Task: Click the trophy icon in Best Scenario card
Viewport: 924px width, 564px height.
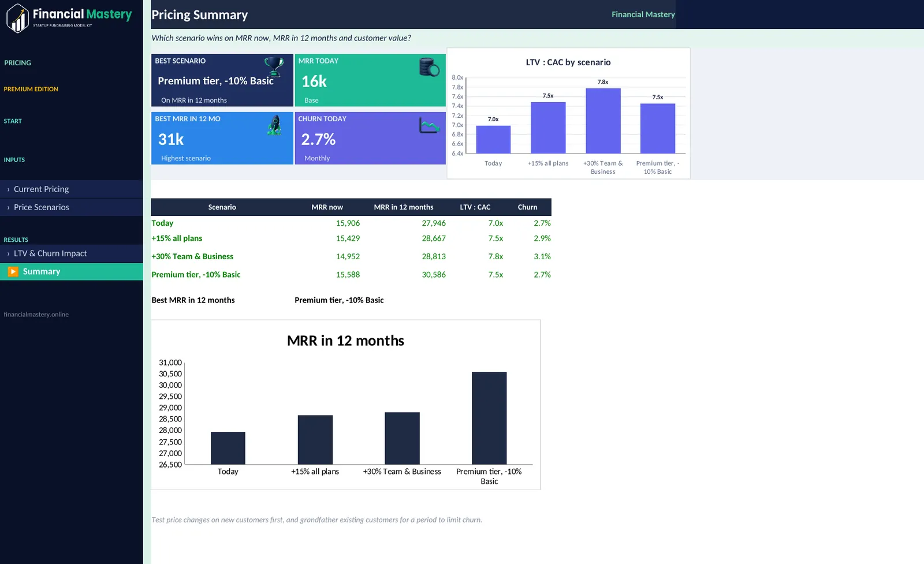Action: [274, 67]
